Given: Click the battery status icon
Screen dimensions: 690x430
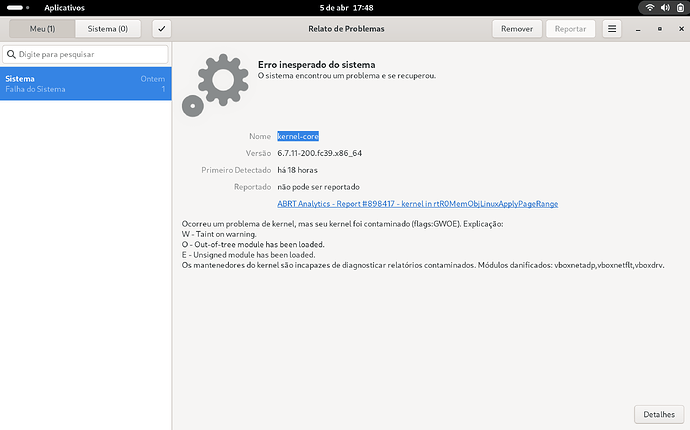Looking at the screenshot, I should click(x=680, y=7).
